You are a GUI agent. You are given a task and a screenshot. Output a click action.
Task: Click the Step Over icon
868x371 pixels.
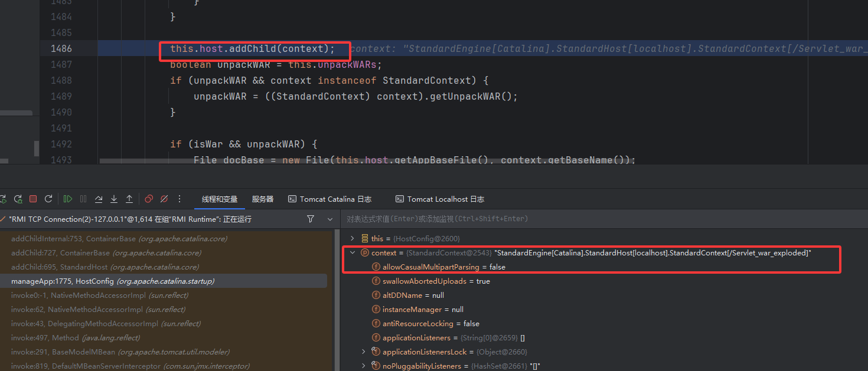click(99, 199)
